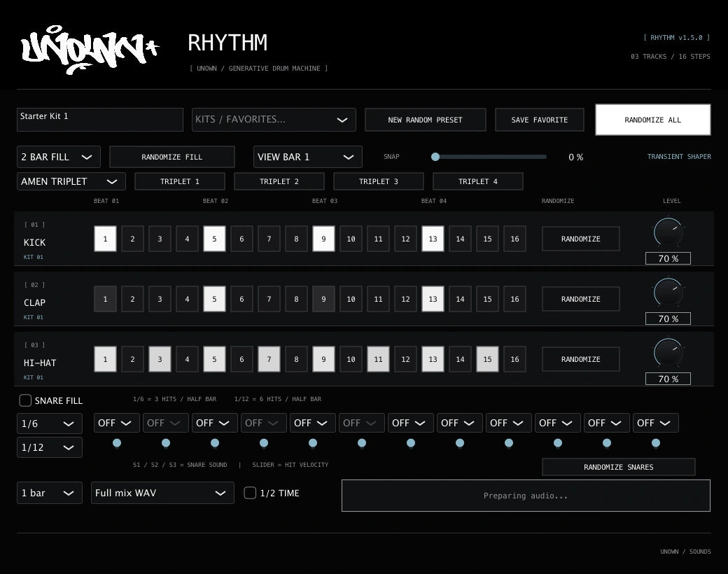Open the 2 Bar Fill dropdown
Viewport: 728px width, 574px height.
pyautogui.click(x=59, y=157)
